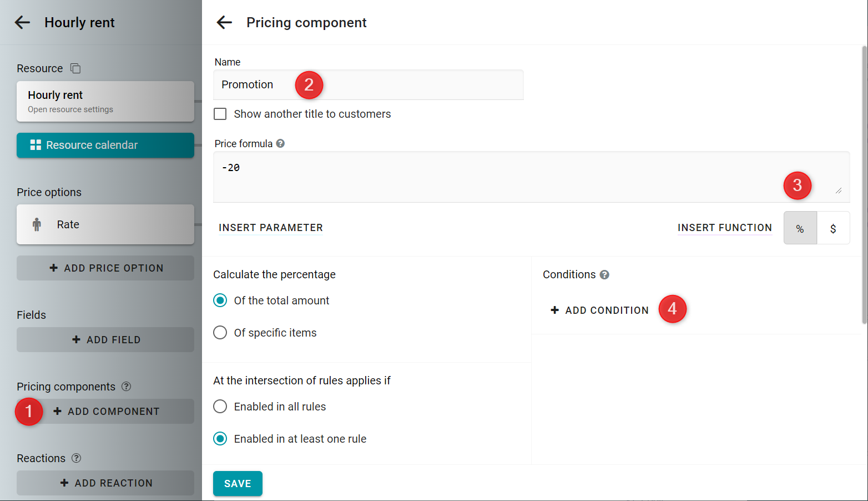Open the Rate price option

click(x=105, y=224)
